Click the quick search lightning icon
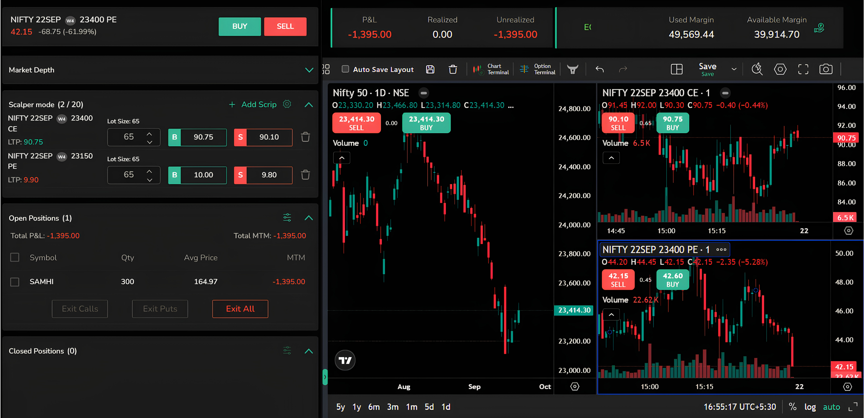The height and width of the screenshot is (418, 868). tap(757, 69)
